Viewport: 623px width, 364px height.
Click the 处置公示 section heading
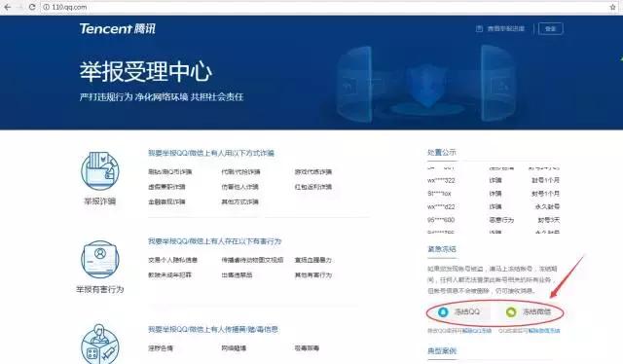[441, 152]
